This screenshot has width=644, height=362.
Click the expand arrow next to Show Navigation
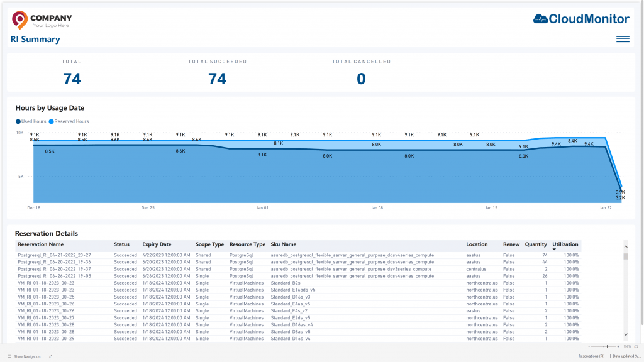[x=51, y=356]
